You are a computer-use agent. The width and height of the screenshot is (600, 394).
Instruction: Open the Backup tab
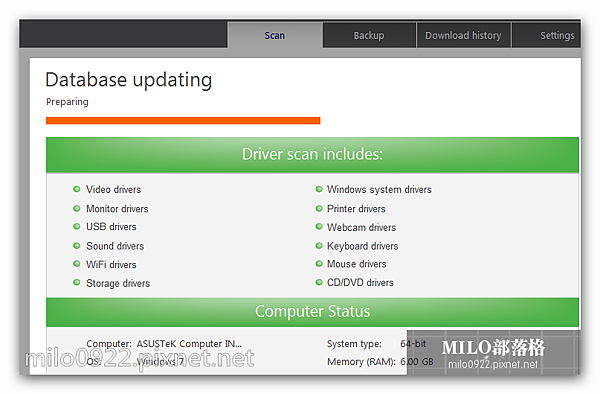pyautogui.click(x=369, y=35)
